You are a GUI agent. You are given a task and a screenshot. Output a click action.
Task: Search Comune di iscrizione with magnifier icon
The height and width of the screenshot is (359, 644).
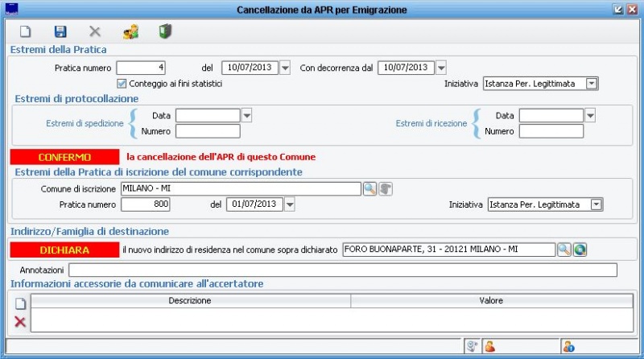[369, 189]
